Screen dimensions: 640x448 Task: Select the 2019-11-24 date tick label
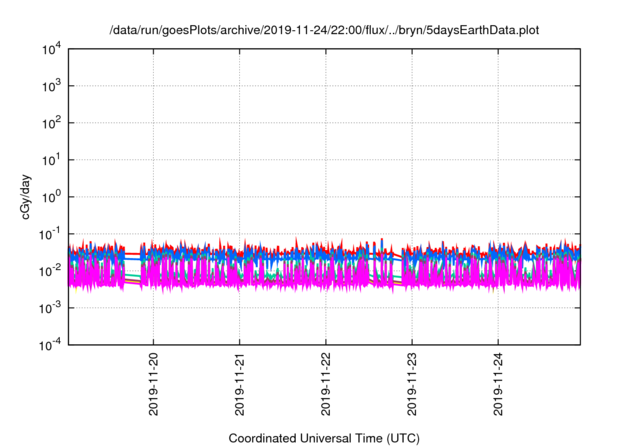(x=499, y=385)
